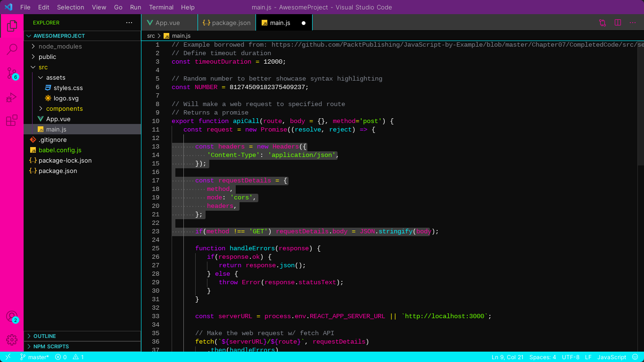Open the Explorer view in activity bar
Image resolution: width=644 pixels, height=362 pixels.
pos(12,26)
